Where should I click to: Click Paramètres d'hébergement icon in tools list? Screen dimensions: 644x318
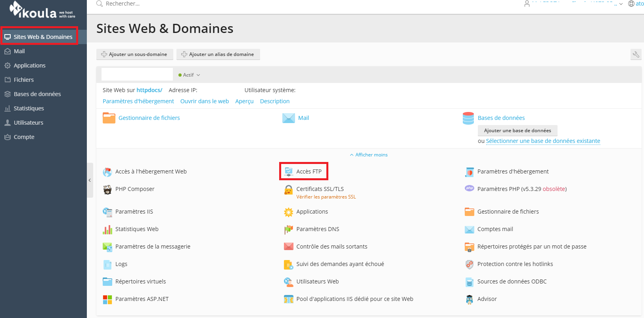click(x=470, y=172)
